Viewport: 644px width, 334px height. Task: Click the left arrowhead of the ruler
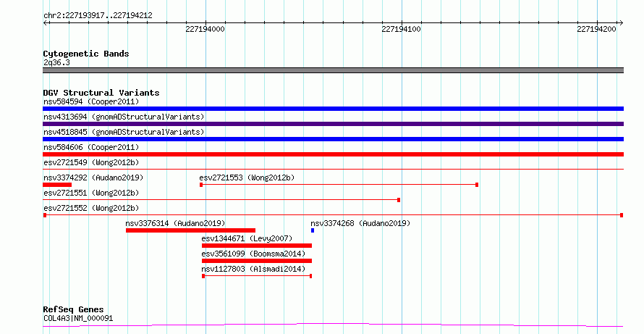(45, 23)
